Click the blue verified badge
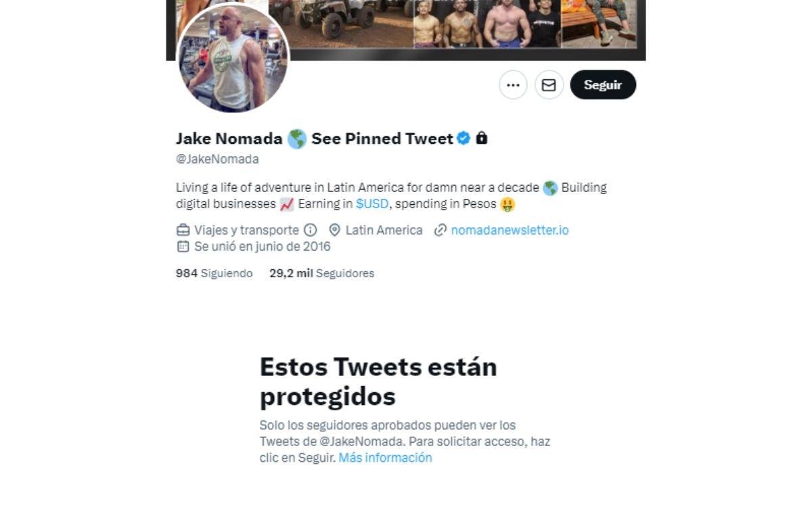The width and height of the screenshot is (812, 505). [464, 139]
